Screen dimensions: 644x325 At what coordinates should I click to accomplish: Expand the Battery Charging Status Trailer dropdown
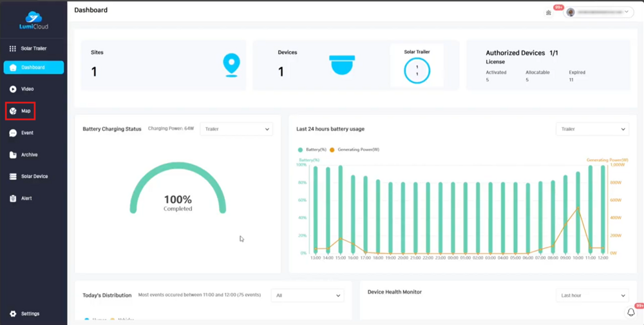[x=236, y=129]
